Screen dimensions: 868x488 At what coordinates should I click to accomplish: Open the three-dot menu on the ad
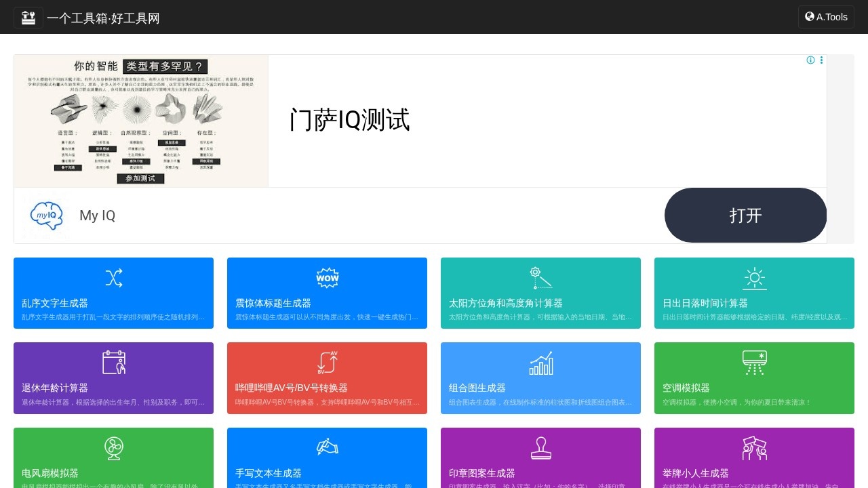point(821,60)
